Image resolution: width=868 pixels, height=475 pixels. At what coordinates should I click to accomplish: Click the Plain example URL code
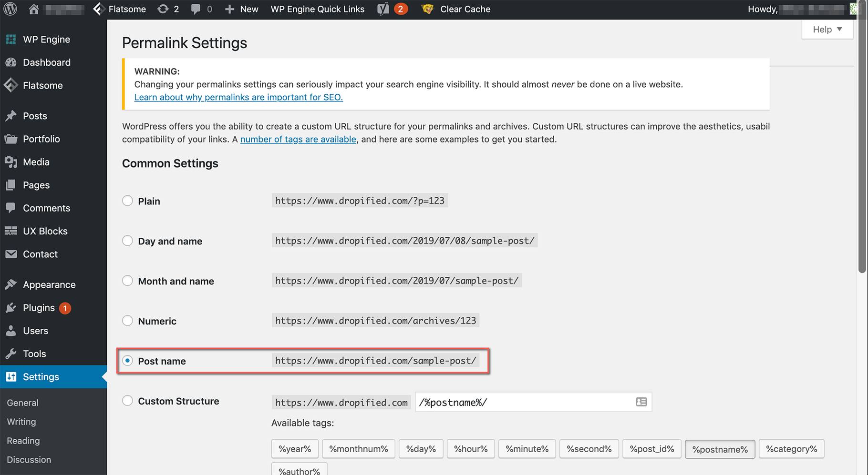tap(360, 201)
